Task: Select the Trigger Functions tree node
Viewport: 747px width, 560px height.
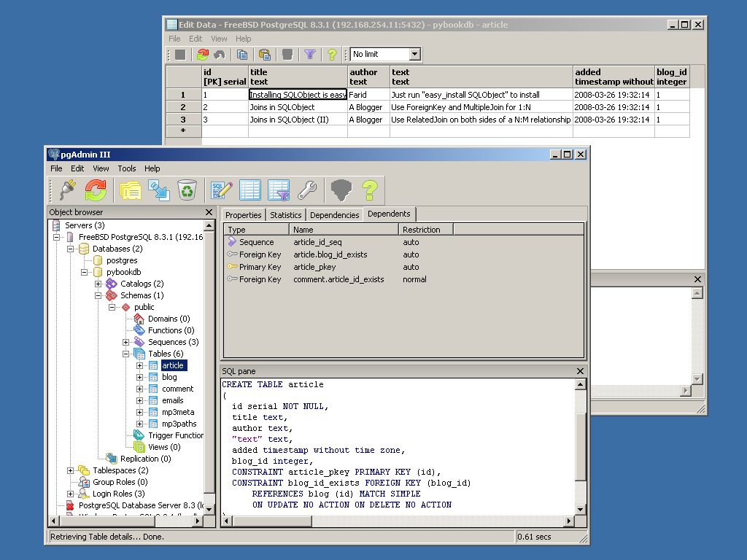Action: (175, 435)
